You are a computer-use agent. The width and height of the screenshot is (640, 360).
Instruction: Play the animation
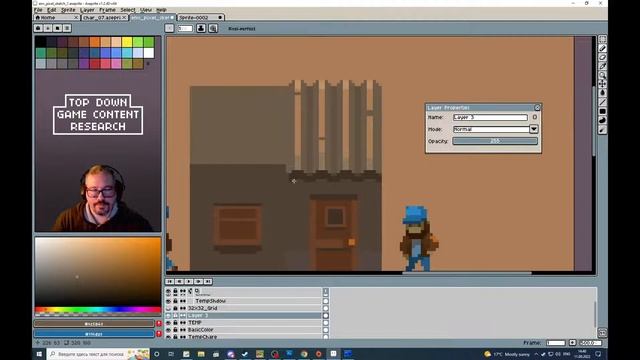pos(189,282)
